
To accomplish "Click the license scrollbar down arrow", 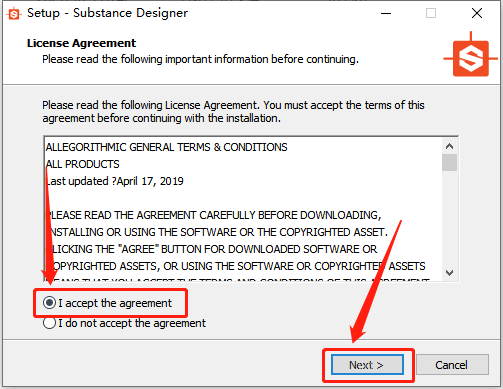I will (449, 273).
